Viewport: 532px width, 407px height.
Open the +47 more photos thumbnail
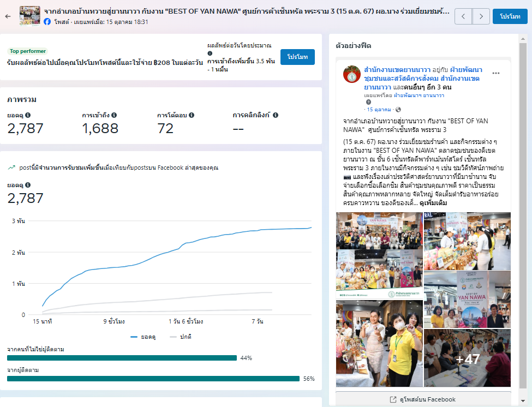(x=467, y=358)
